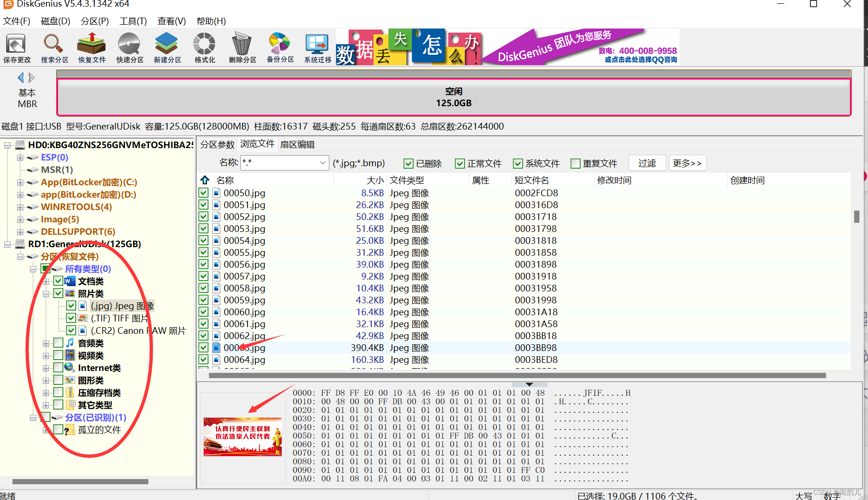Open the 备份分区 (Backup Partition) tool

(x=279, y=47)
